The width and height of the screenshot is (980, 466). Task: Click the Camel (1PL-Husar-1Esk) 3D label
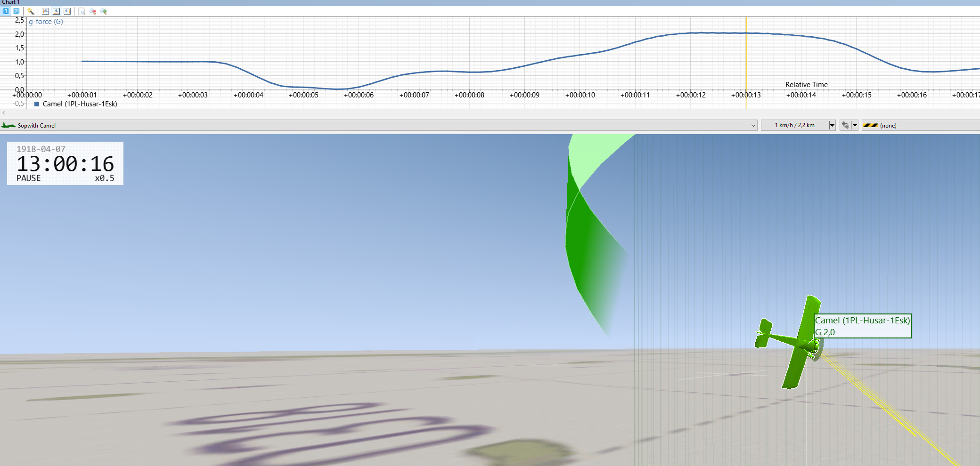coord(862,321)
